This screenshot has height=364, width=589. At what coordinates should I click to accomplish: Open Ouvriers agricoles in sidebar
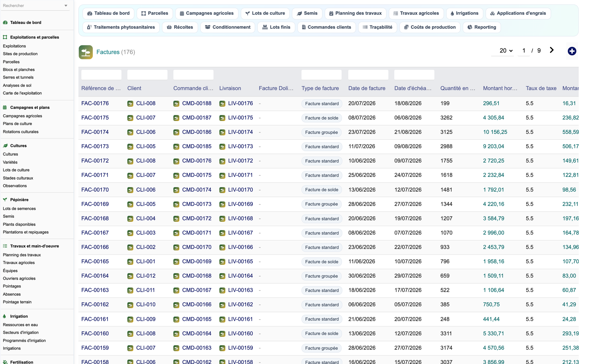tap(19, 278)
